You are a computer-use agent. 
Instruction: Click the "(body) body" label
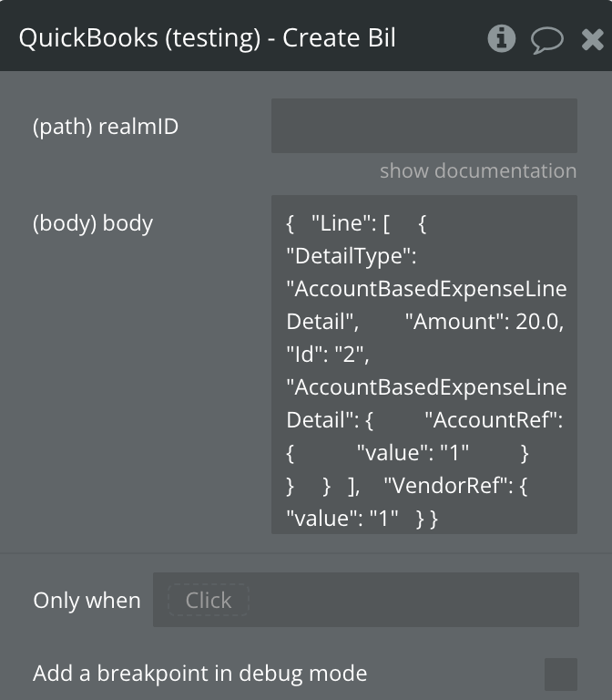(x=93, y=223)
